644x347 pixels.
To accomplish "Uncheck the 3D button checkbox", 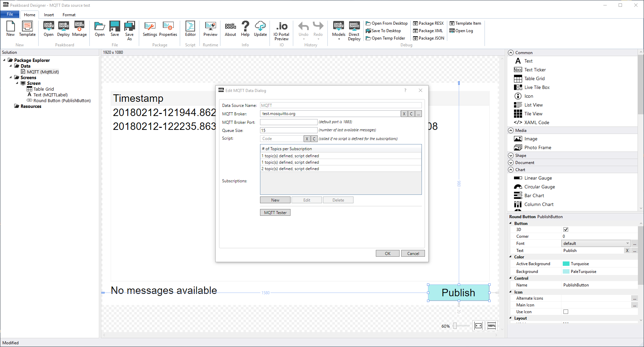I will coord(566,230).
